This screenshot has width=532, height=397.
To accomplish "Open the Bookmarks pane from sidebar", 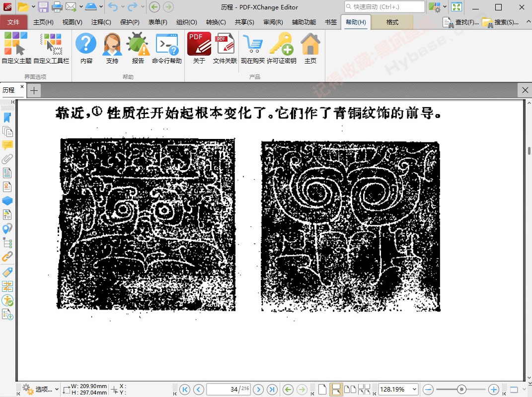I will pyautogui.click(x=7, y=118).
